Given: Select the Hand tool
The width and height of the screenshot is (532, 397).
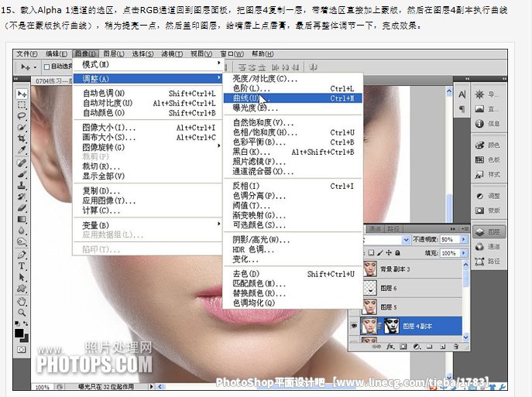Looking at the screenshot, I should pyautogui.click(x=22, y=301).
